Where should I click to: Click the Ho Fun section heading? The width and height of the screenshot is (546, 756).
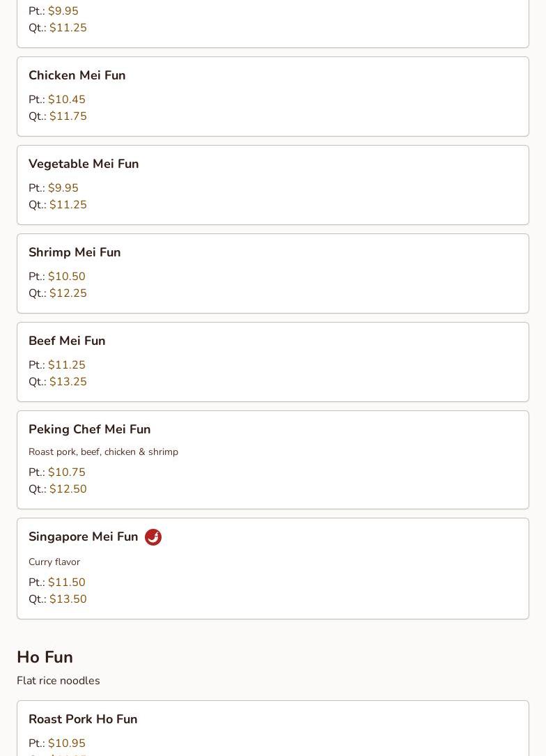tap(45, 657)
